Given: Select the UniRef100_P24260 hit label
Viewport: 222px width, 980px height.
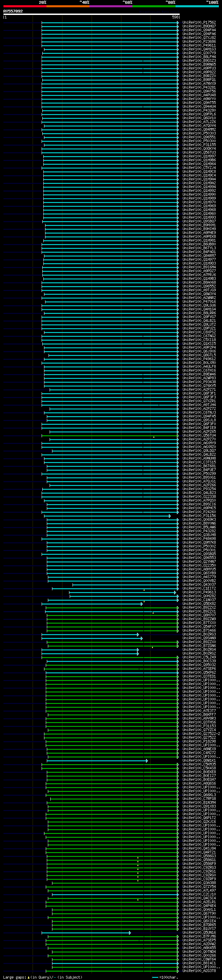Looking at the screenshot, I should coord(199,512).
